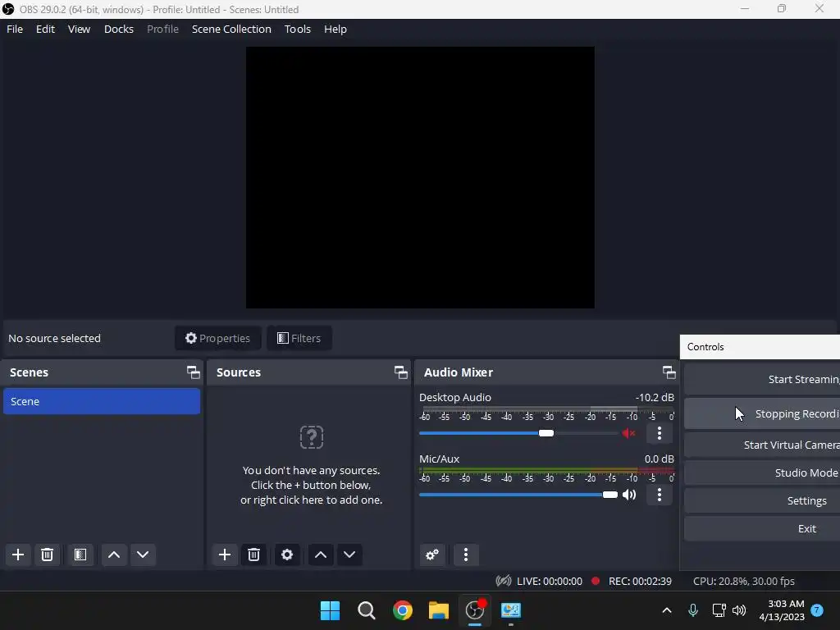Screen dimensions: 840x630
Task: Open the View menu
Action: click(x=79, y=29)
